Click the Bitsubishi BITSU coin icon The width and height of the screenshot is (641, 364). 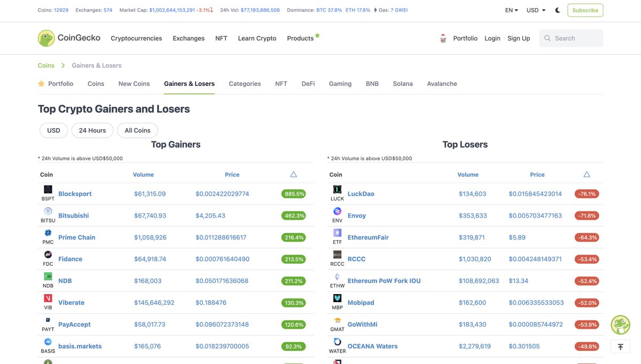coord(48,211)
